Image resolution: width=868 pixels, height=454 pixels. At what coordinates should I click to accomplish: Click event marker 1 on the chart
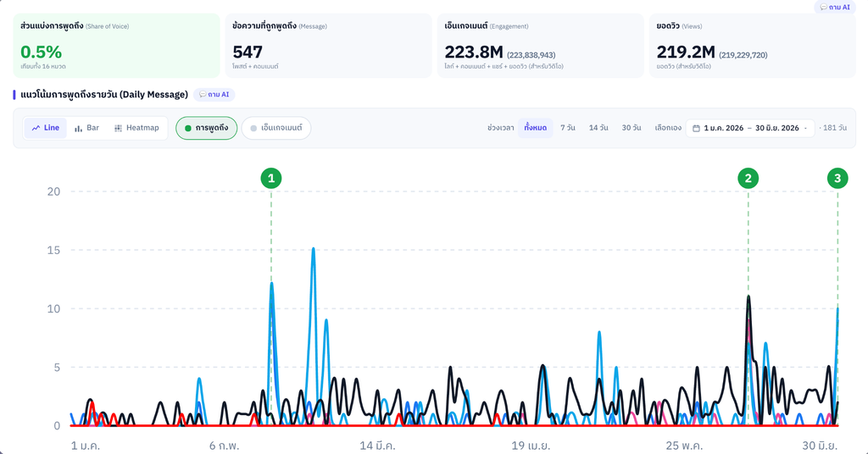(x=271, y=178)
